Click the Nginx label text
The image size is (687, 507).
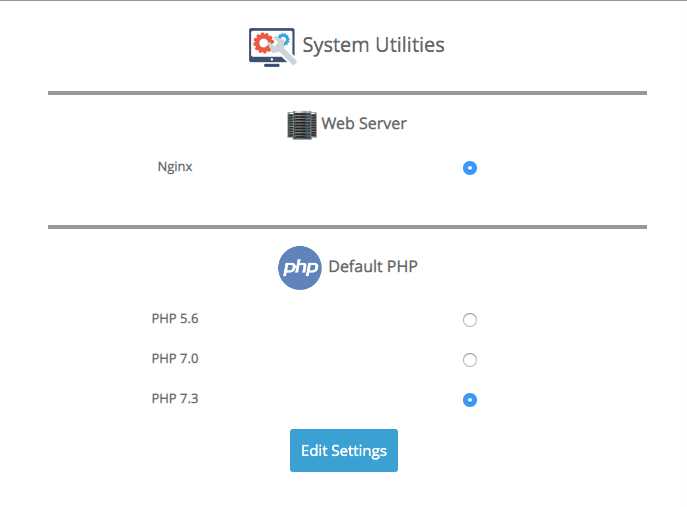click(x=175, y=167)
